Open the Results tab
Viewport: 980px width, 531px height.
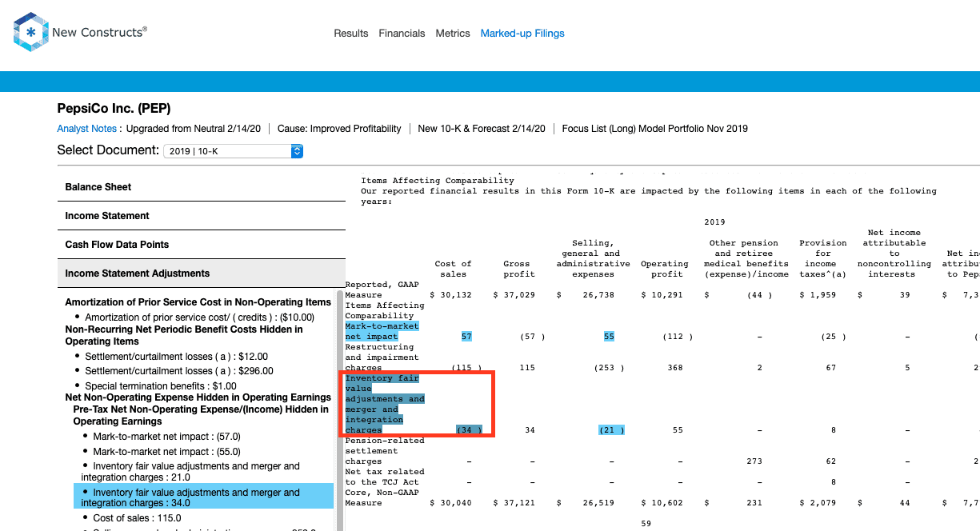[351, 34]
